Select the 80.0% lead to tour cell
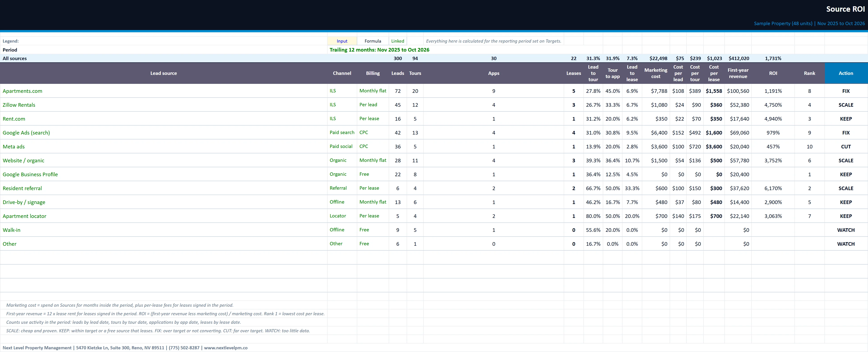The width and height of the screenshot is (868, 352). (593, 216)
